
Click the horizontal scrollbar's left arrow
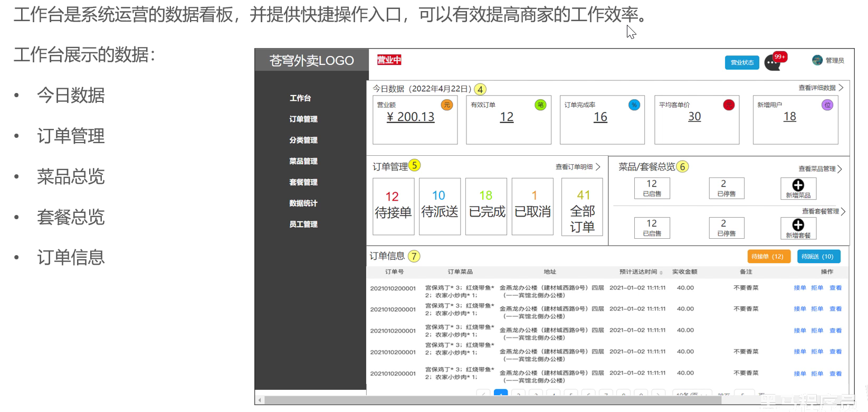[260, 400]
